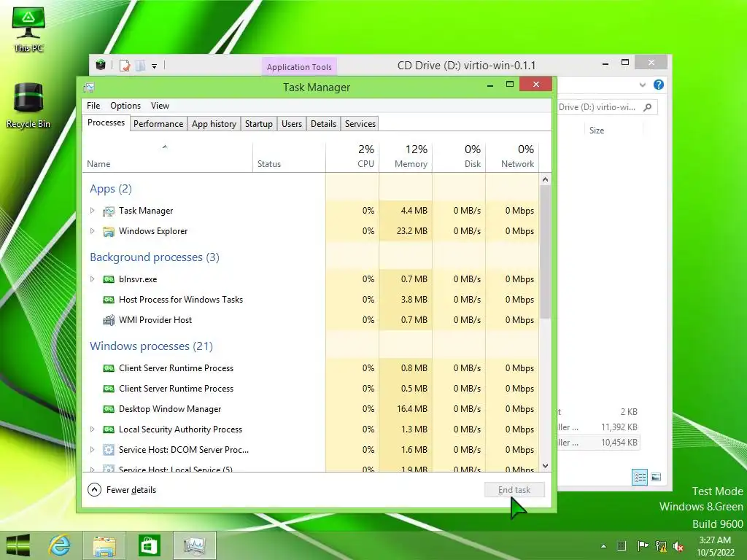Screen dimensions: 747x560
Task: Expand the Local Security Authority Process row
Action: (x=93, y=429)
